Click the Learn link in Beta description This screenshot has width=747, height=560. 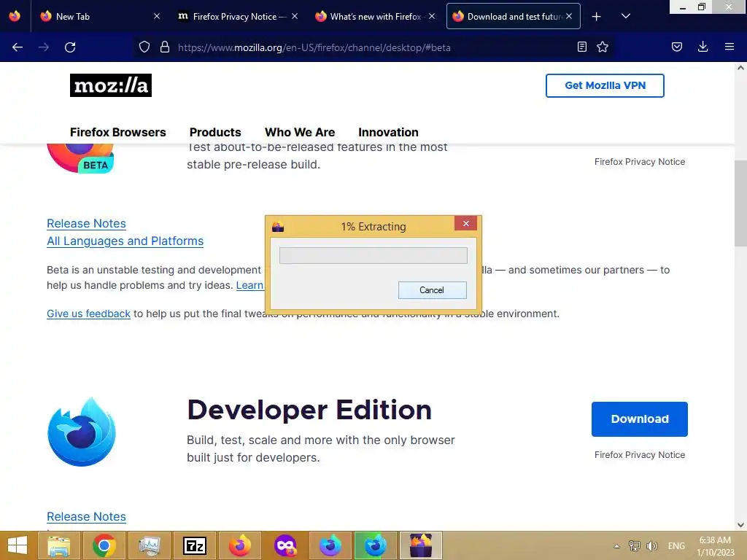[249, 285]
